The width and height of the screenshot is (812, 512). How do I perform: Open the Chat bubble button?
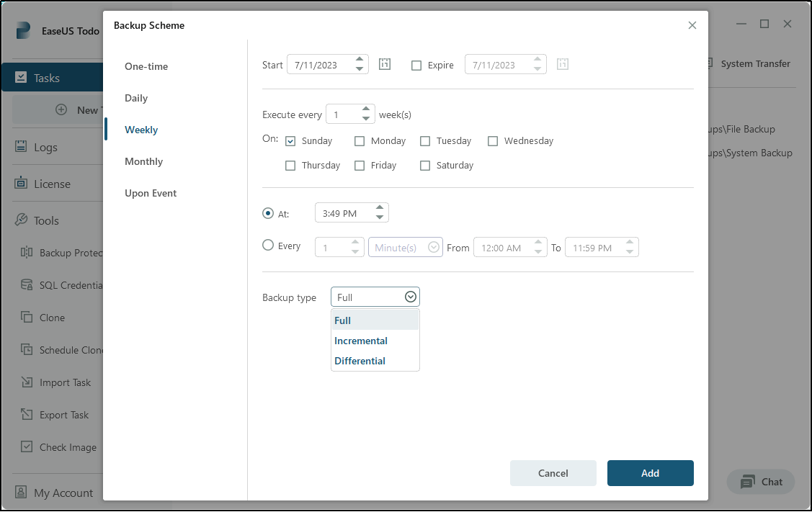[x=761, y=482]
